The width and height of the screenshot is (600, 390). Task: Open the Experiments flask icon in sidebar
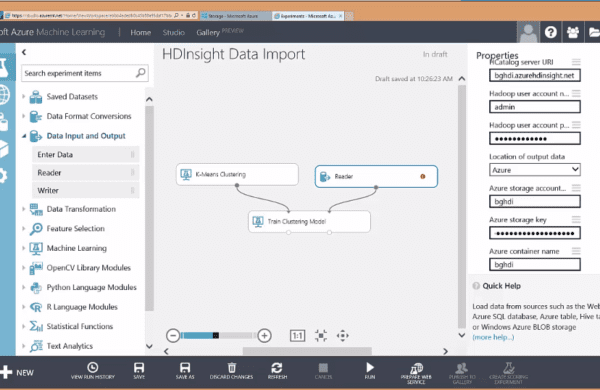4,68
